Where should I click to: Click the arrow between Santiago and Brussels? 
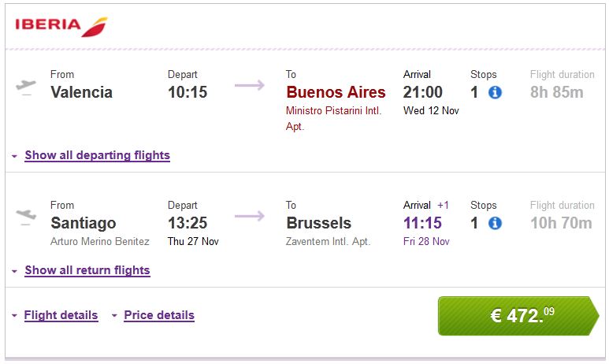pos(250,216)
